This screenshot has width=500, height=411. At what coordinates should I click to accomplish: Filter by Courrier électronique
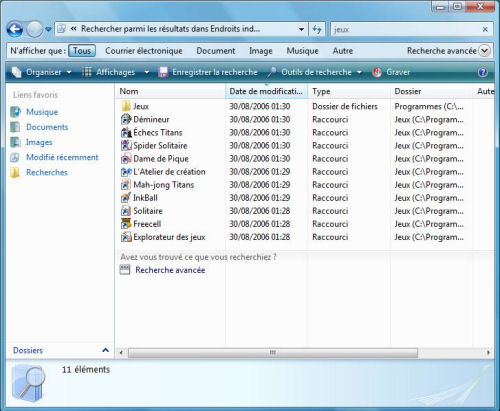(x=144, y=51)
